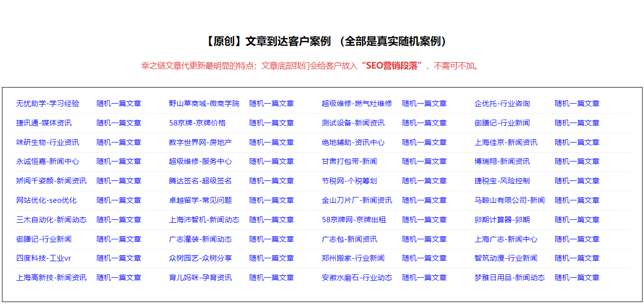Select 随机一篇文章 next to 四度科技-工业vr
The width and height of the screenshot is (644, 304).
[119, 258]
